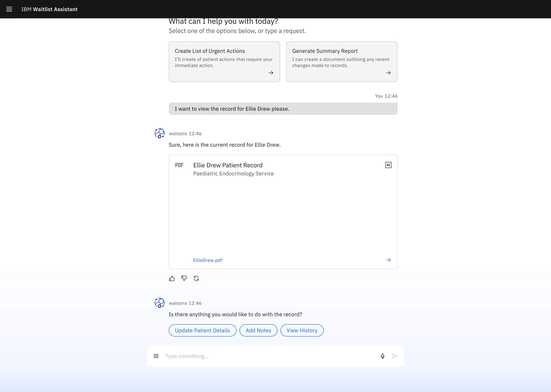551x392 pixels.
Task: Click the You 12:46 timestamp
Action: click(x=386, y=96)
